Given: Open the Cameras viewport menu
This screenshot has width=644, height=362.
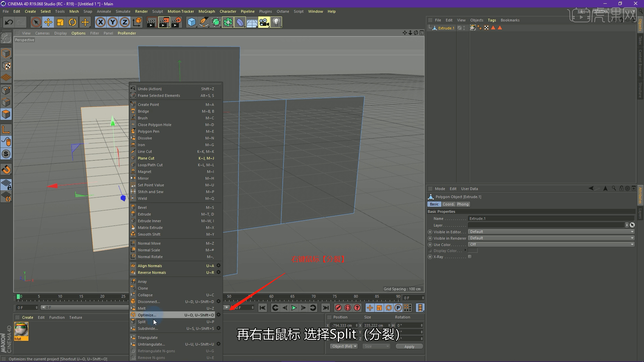Looking at the screenshot, I should click(x=42, y=33).
